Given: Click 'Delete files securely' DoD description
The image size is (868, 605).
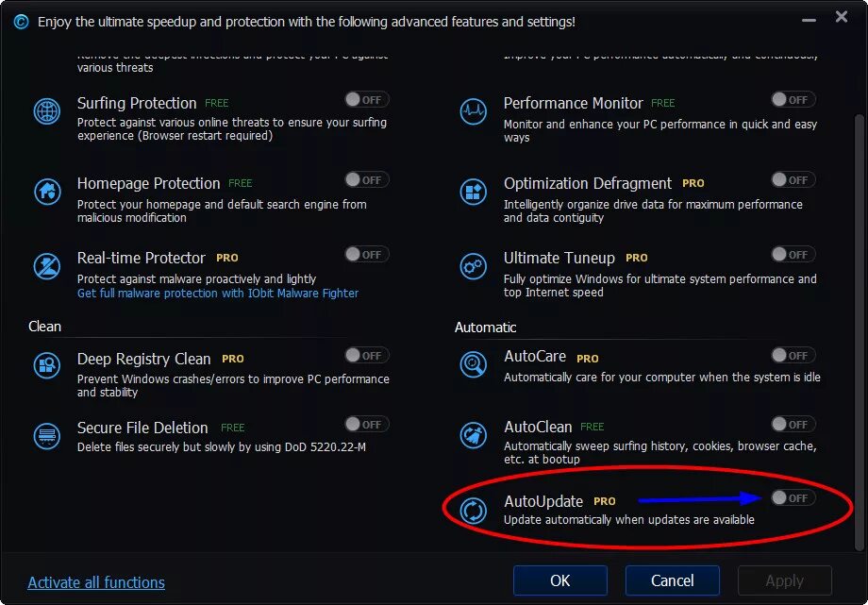Looking at the screenshot, I should 222,447.
